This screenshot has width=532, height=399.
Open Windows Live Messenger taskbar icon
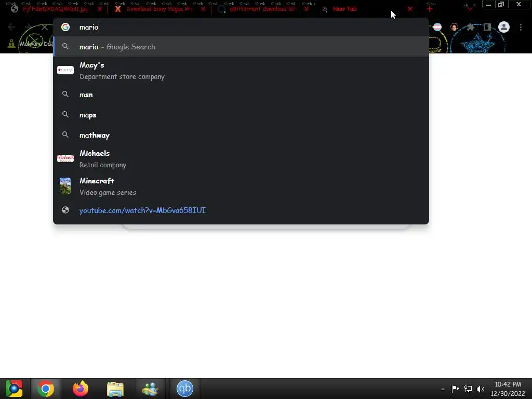point(150,389)
